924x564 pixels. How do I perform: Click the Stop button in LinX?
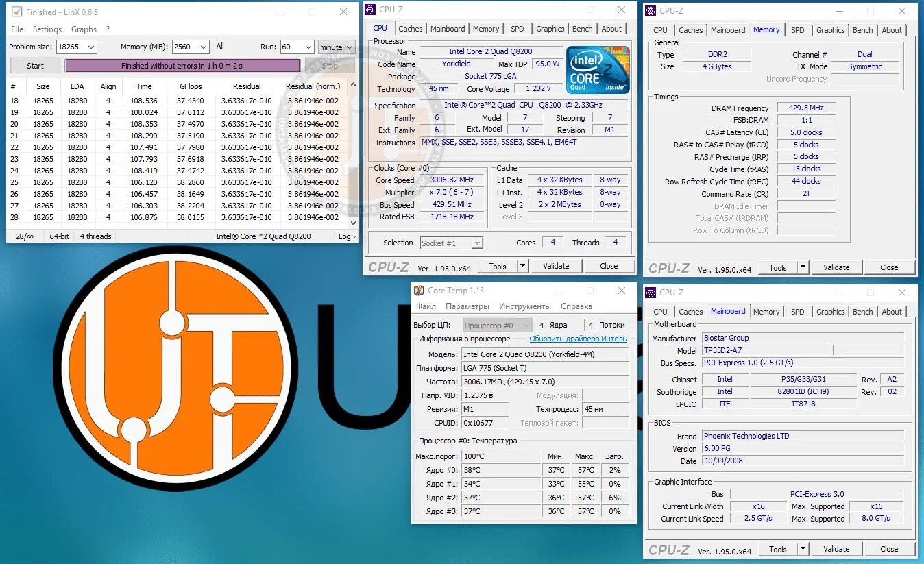point(330,66)
